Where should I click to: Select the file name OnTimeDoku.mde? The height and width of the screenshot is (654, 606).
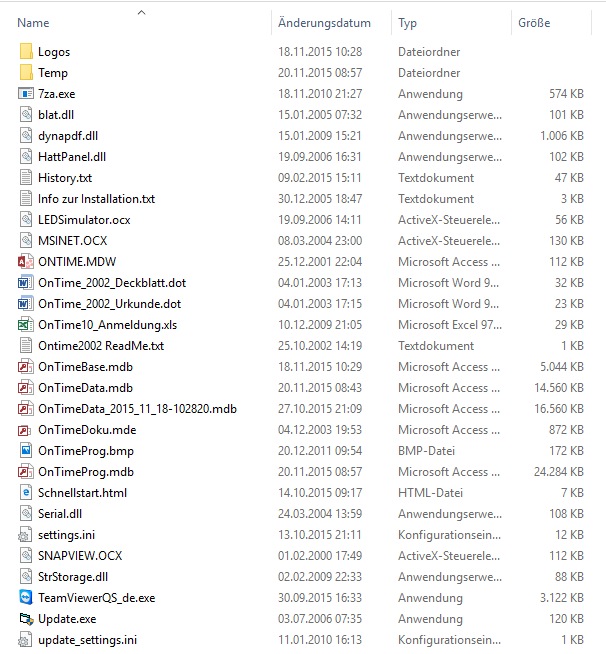point(87,430)
